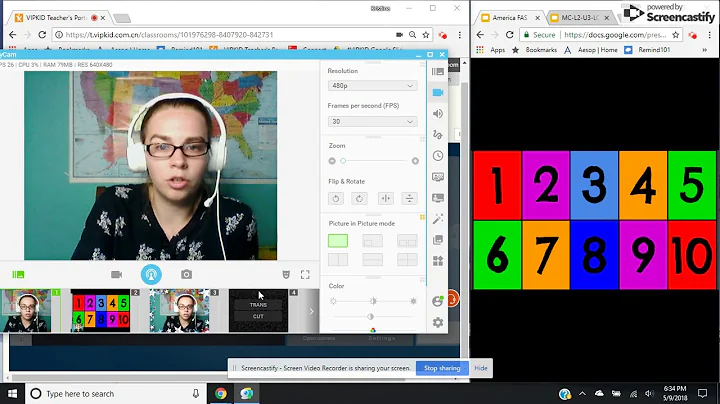Viewport: 720px width, 404px height.
Task: Enter fullscreen with the expand-corners icon
Action: (x=305, y=275)
